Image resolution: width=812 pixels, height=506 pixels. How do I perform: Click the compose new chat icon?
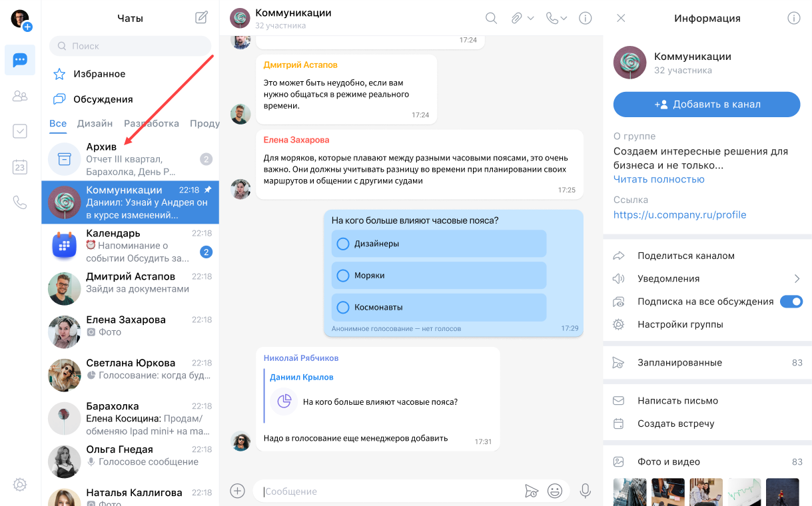coord(201,18)
